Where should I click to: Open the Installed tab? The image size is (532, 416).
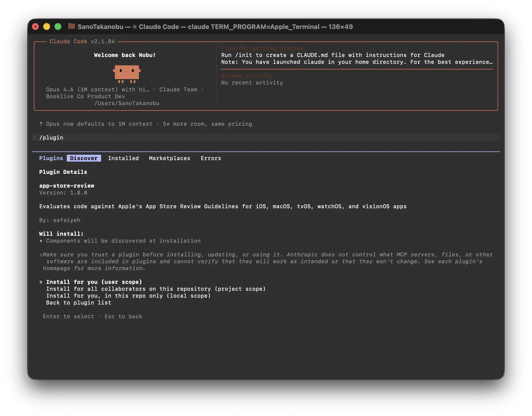click(123, 158)
